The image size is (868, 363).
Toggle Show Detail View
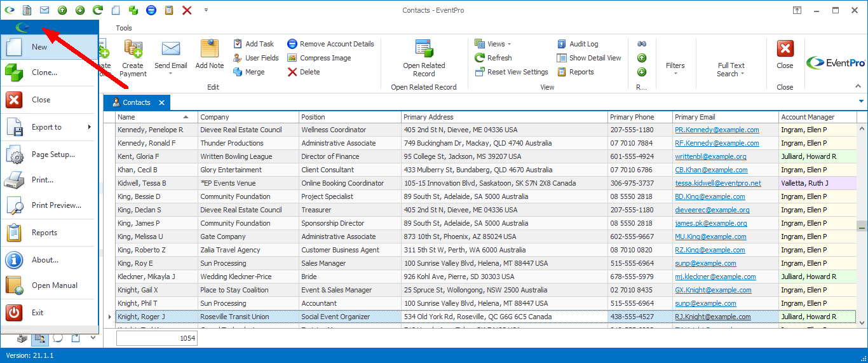589,58
